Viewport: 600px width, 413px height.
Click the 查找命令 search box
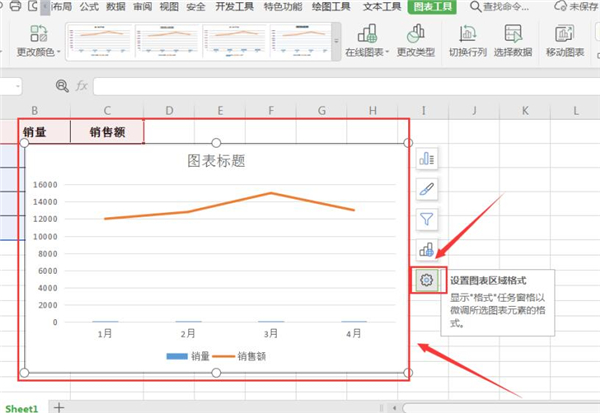click(512, 8)
